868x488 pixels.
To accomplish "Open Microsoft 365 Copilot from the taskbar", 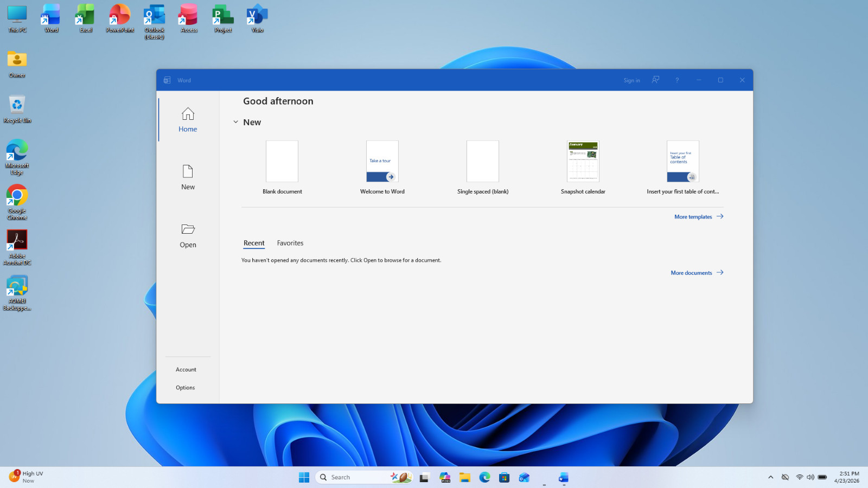I will pos(445,477).
